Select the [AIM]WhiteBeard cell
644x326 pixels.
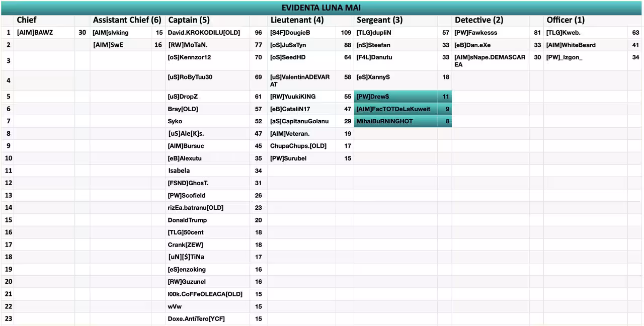[586, 45]
